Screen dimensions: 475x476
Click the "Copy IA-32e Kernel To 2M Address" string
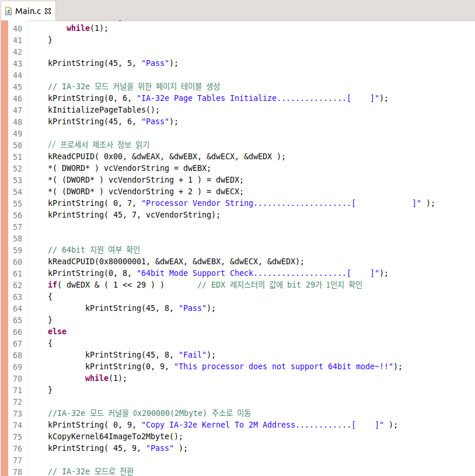(263, 425)
